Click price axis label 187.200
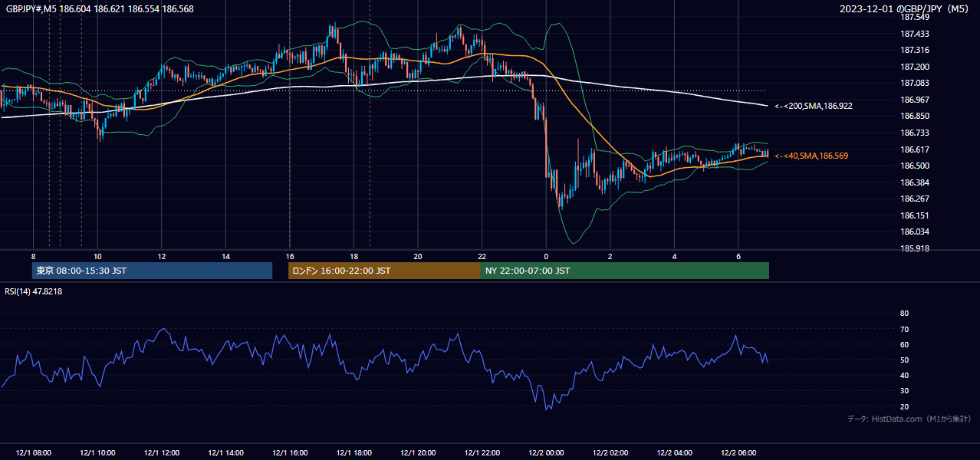 pos(914,67)
